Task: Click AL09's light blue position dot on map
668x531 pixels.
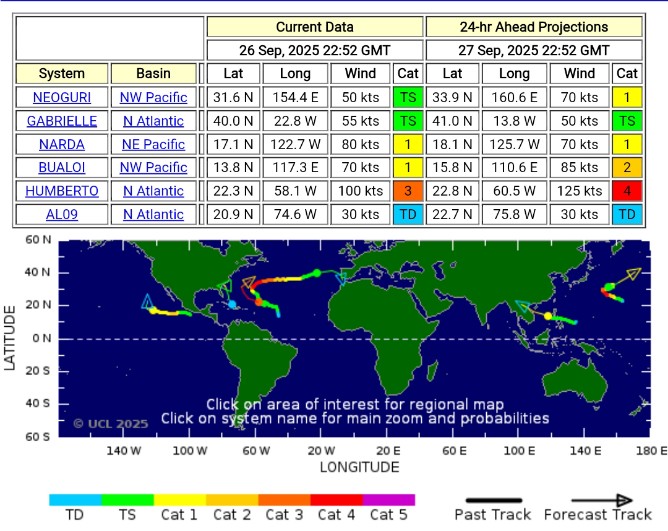Action: click(x=232, y=304)
